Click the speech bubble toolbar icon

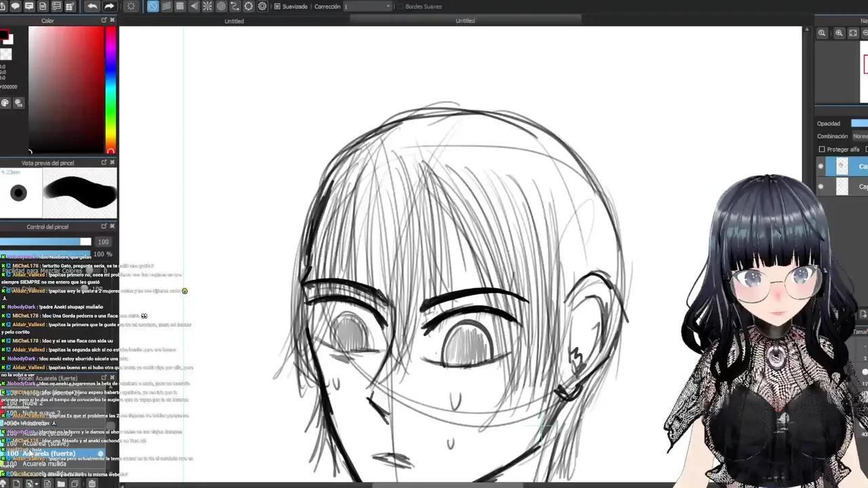click(16, 6)
